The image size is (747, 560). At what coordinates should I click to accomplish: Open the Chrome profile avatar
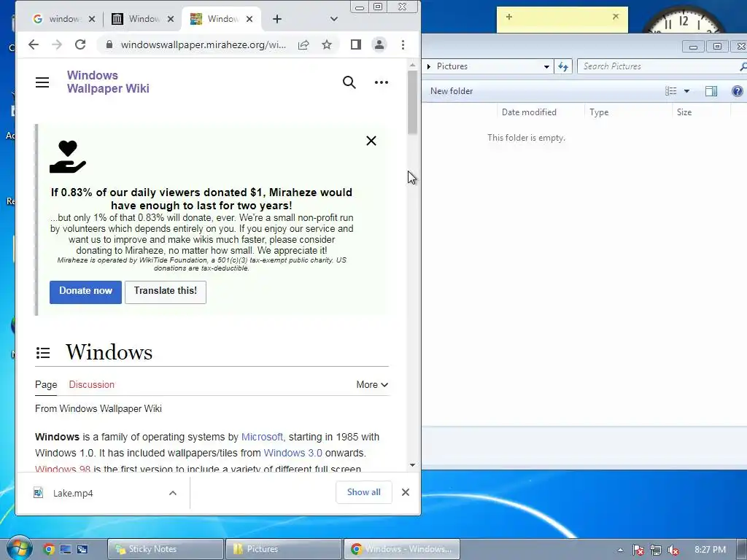pos(379,44)
